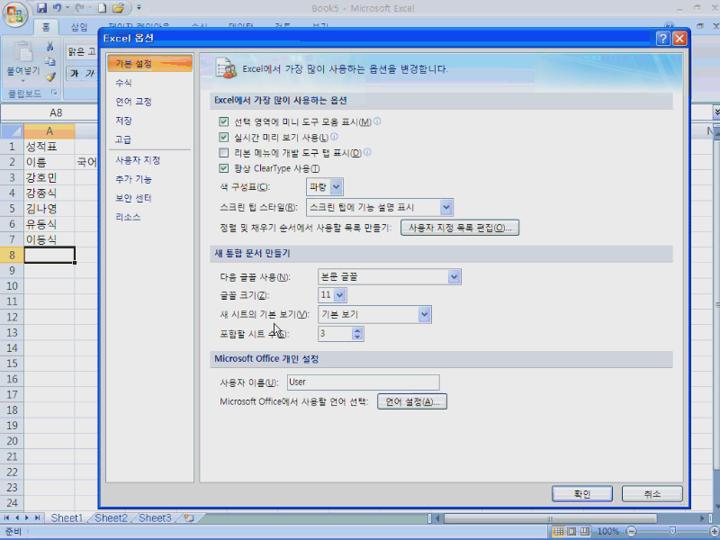The width and height of the screenshot is (720, 540).
Task: Click the Help question mark in Excel 옵션
Action: pos(663,39)
